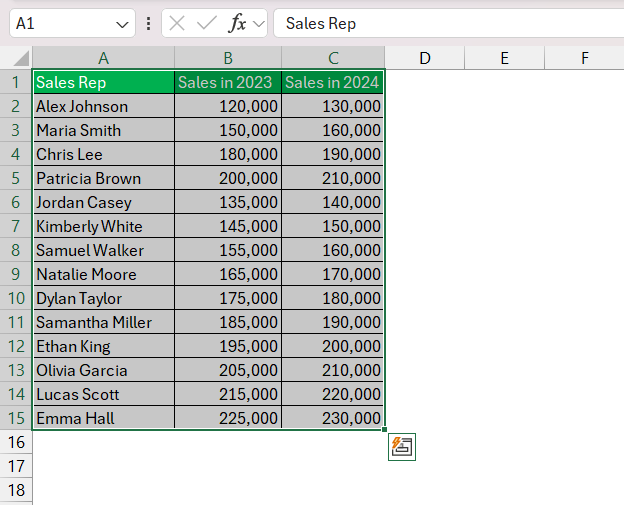Click the Name Box showing A1

(x=72, y=23)
